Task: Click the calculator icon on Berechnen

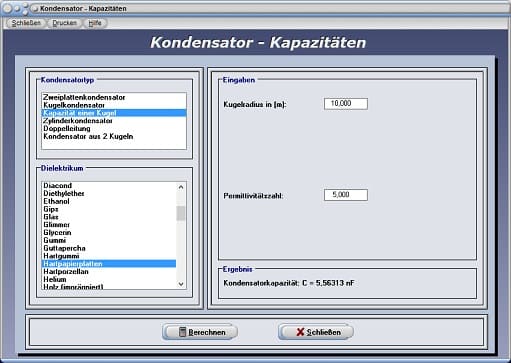Action: 182,332
